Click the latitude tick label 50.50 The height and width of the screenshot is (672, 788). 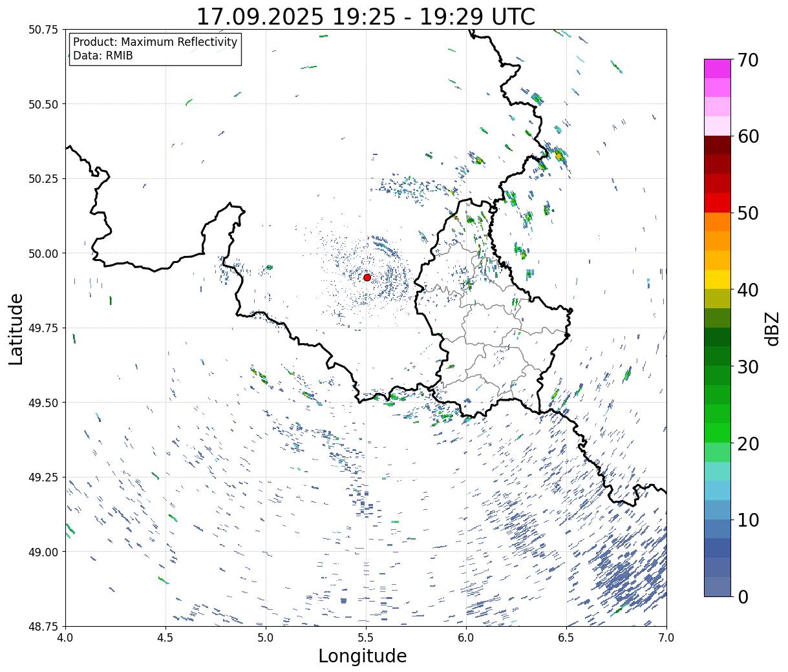click(x=43, y=104)
